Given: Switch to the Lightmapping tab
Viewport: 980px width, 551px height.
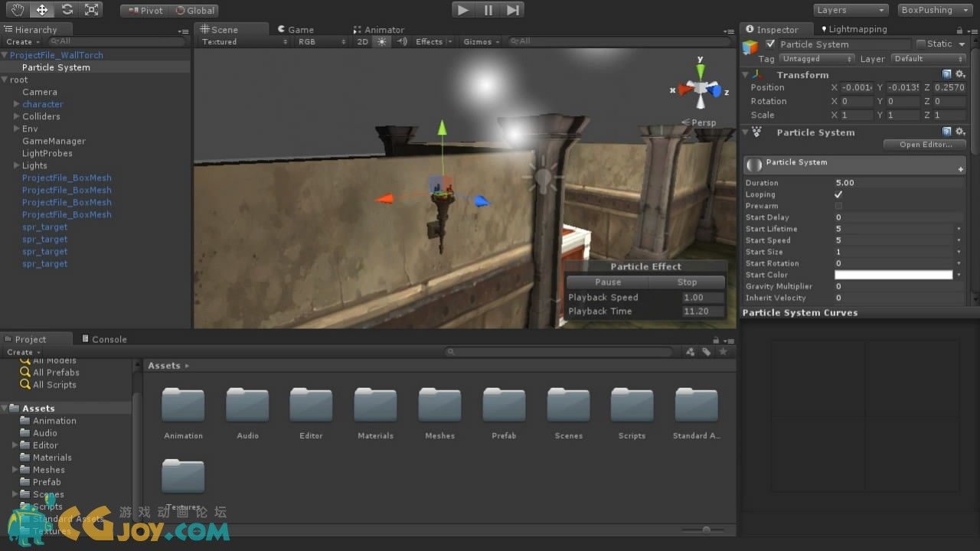Looking at the screenshot, I should [854, 29].
